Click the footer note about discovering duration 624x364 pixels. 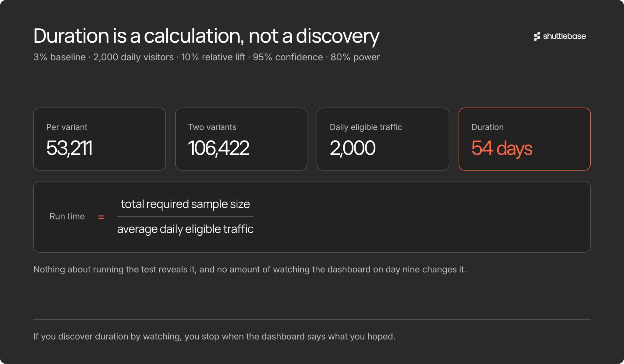pos(214,337)
